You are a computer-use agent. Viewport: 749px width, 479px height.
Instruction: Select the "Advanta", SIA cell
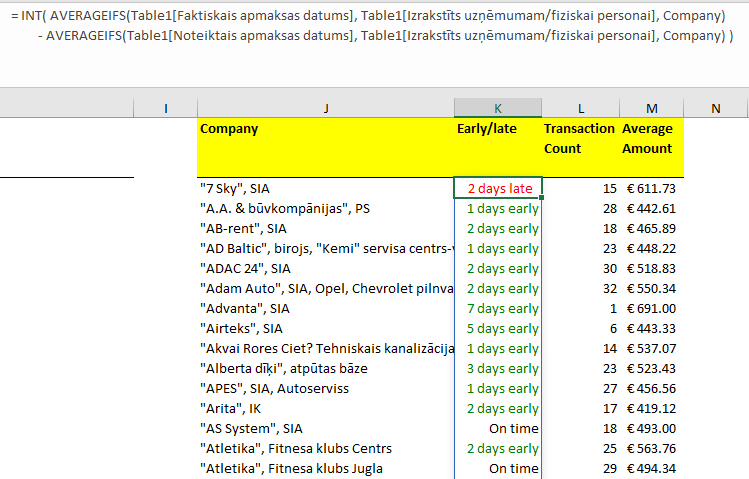[326, 309]
